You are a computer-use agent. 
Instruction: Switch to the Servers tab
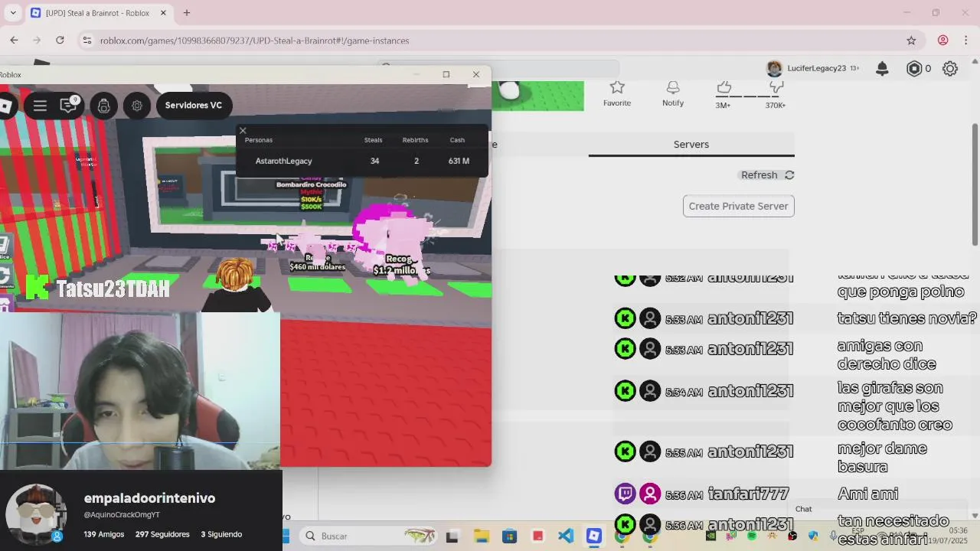tap(691, 144)
